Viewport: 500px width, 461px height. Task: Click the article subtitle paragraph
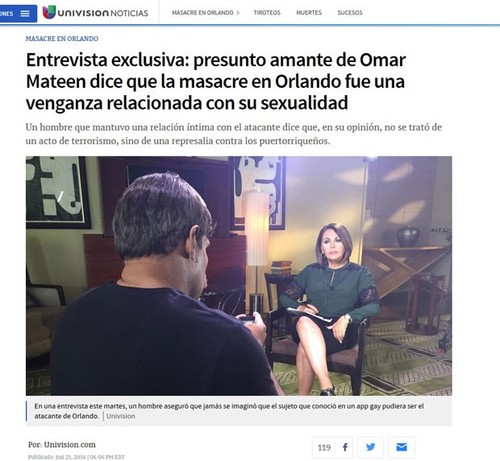(x=234, y=134)
